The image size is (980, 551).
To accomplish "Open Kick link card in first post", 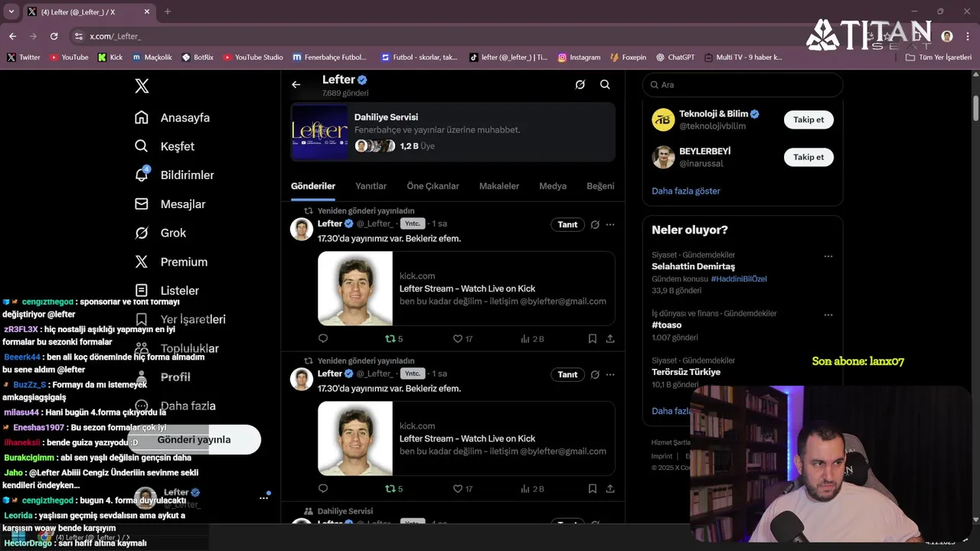I will pos(466,289).
